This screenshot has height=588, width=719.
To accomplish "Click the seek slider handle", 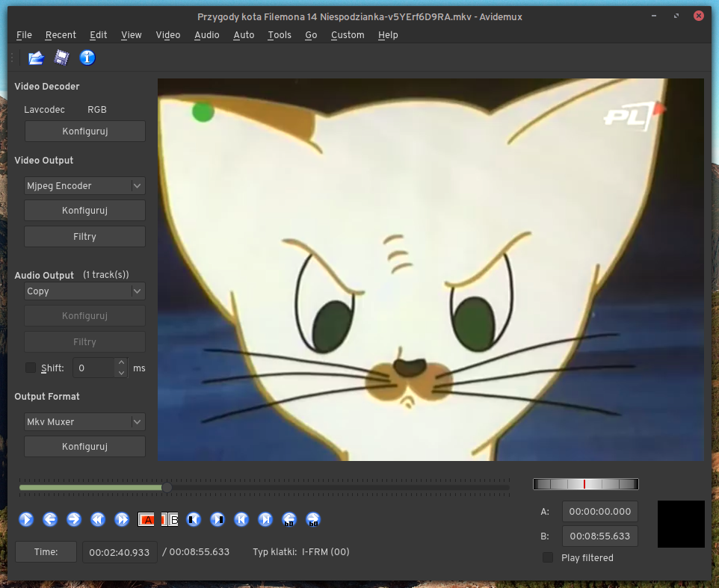I will [x=167, y=488].
